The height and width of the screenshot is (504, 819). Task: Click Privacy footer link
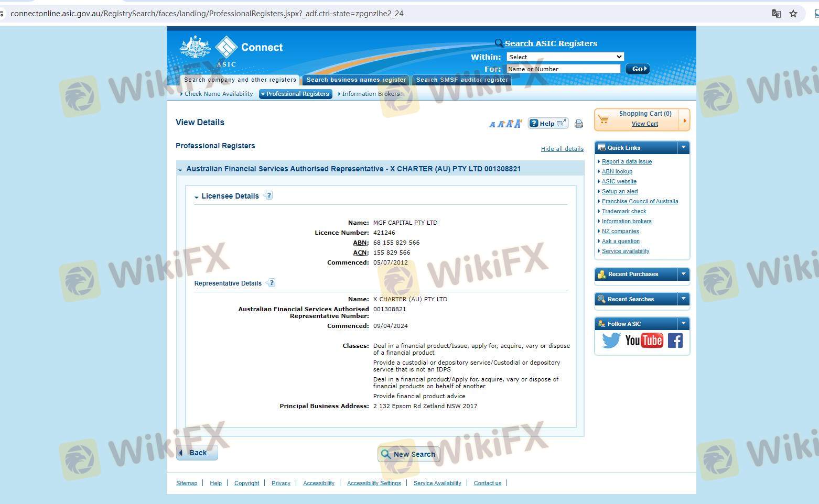281,483
